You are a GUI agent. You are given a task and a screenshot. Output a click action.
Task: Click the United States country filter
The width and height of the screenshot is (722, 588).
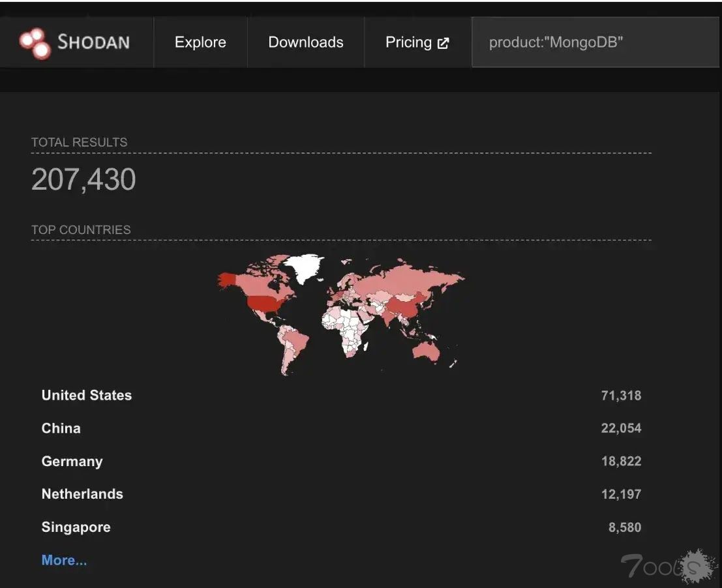(x=87, y=395)
